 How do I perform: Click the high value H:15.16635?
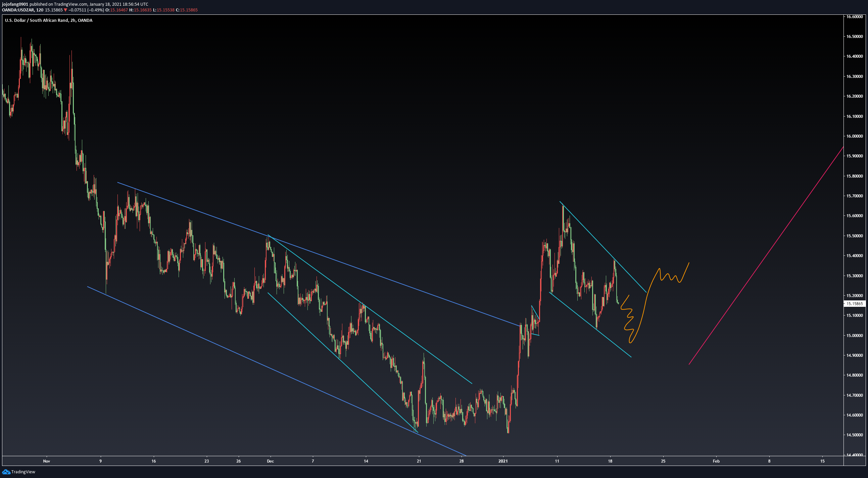click(x=141, y=10)
